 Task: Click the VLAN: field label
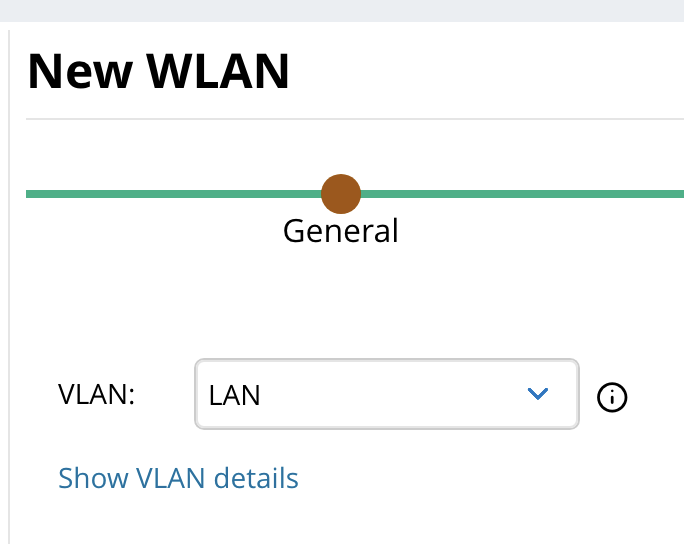(x=97, y=395)
